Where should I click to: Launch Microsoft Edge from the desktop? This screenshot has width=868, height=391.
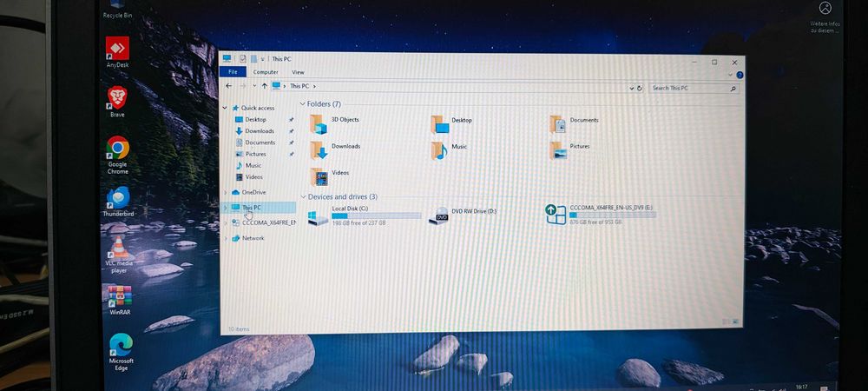[x=121, y=352]
